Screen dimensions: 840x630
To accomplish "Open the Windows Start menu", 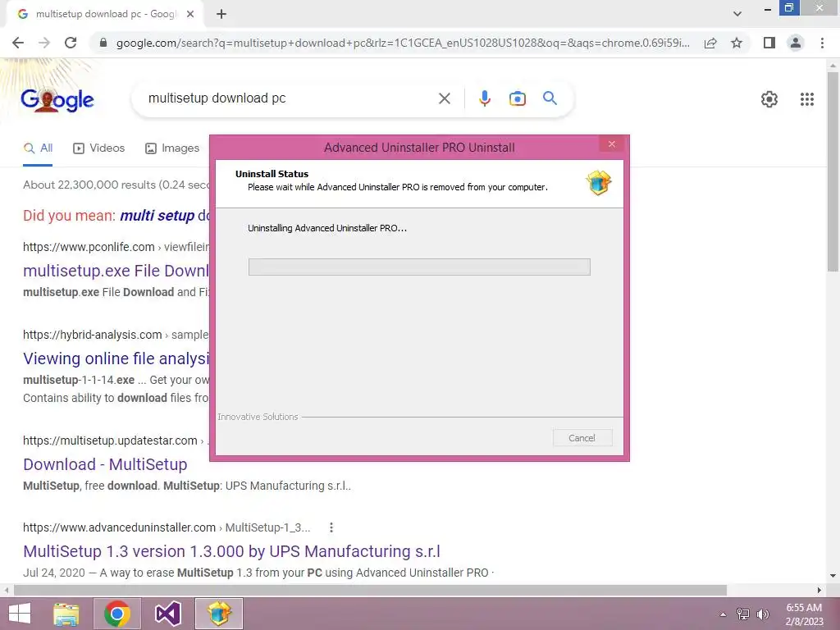I will (x=20, y=614).
